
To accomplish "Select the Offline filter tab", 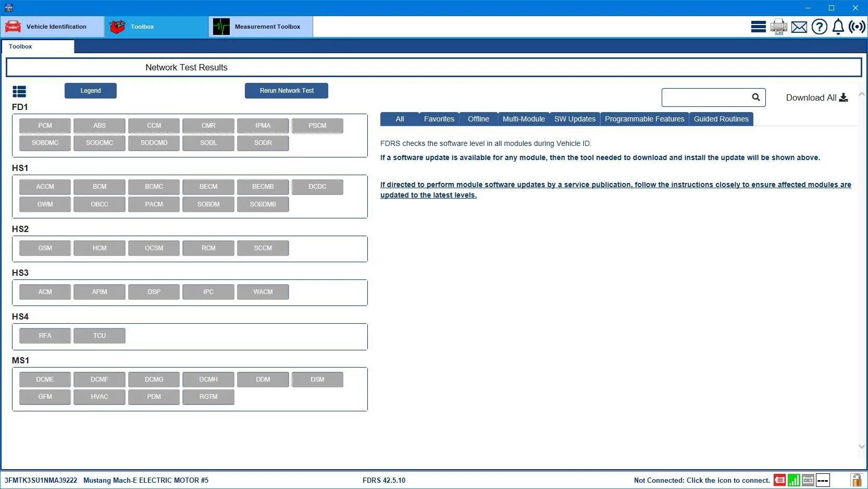I will 478,119.
